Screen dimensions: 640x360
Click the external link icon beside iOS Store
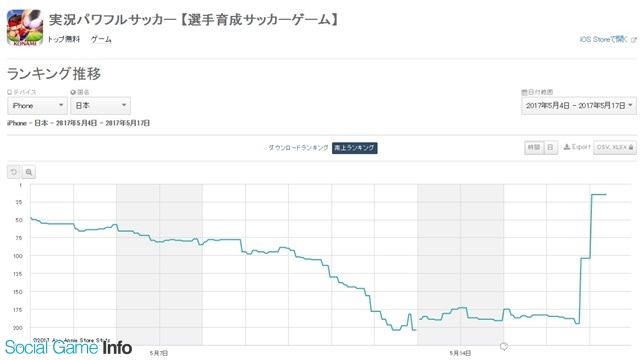[x=633, y=40]
